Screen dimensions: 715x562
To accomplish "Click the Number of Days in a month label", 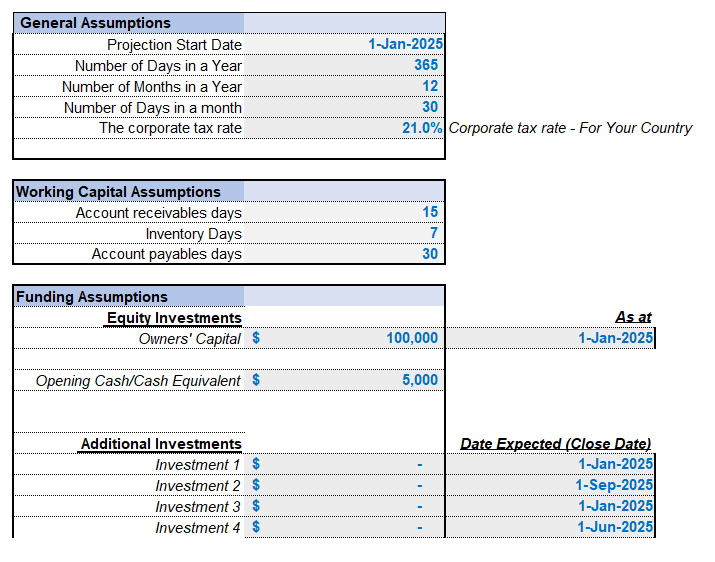I will (153, 108).
